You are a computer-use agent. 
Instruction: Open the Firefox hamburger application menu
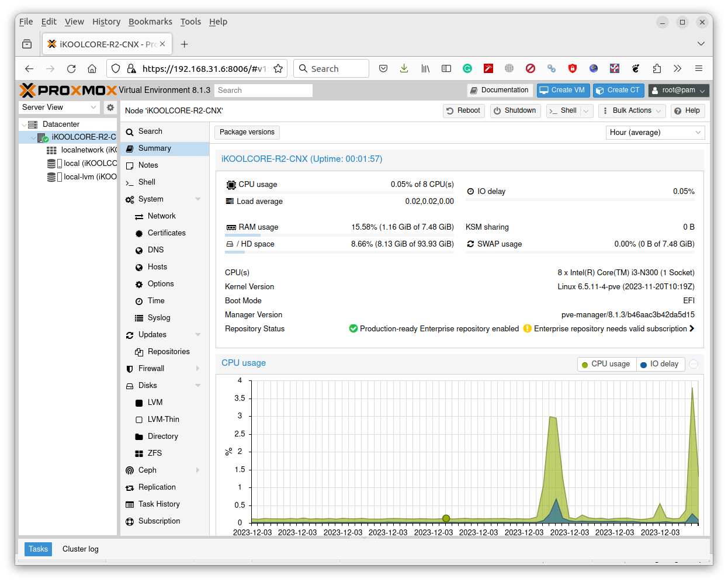coord(698,68)
